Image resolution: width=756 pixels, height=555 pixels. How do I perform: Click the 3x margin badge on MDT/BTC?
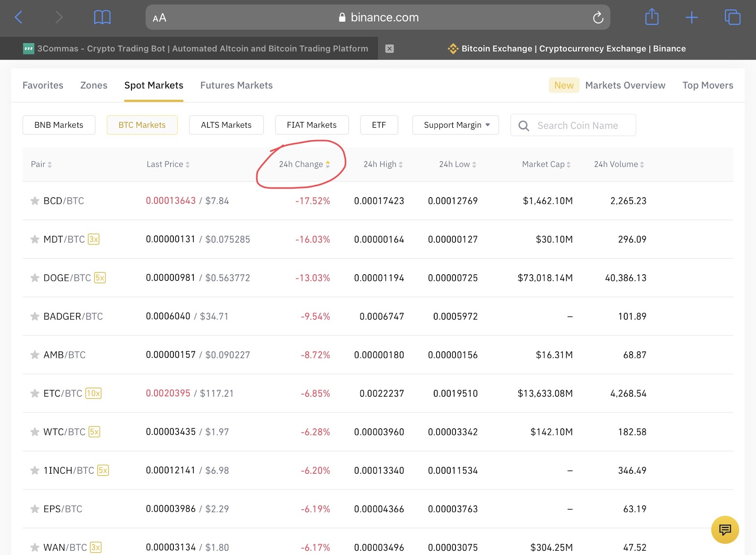pos(94,239)
